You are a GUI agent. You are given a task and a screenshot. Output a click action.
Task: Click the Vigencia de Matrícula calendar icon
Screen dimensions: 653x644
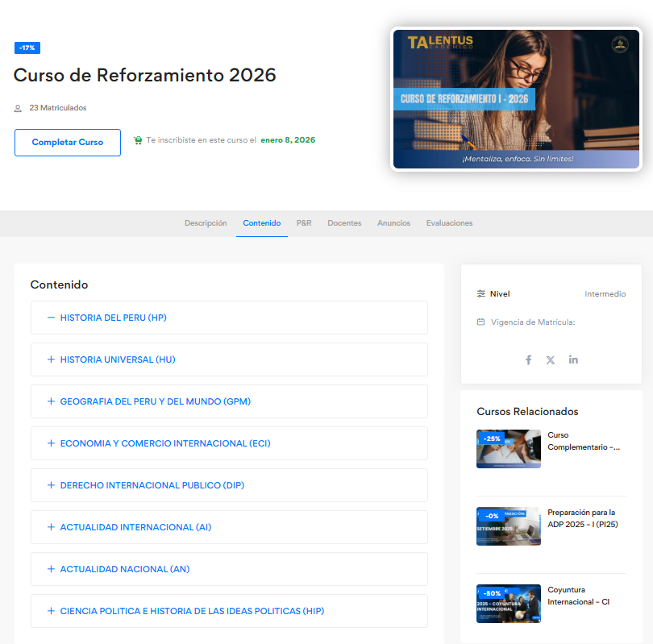point(481,322)
